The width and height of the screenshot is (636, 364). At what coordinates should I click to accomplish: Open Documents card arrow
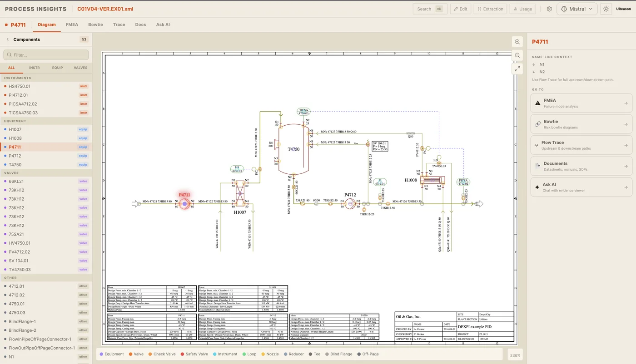(x=626, y=166)
